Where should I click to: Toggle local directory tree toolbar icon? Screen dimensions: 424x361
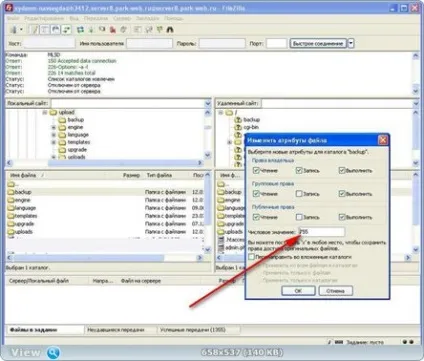click(45, 30)
